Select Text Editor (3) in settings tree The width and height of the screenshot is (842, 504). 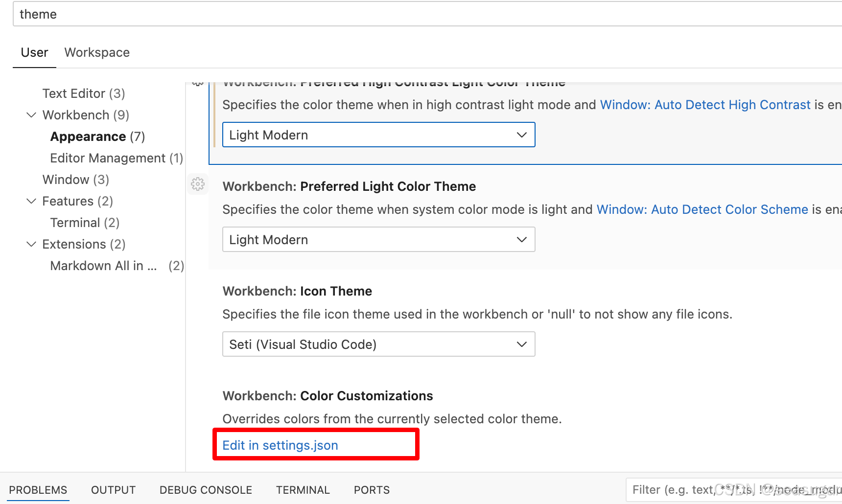tap(84, 93)
